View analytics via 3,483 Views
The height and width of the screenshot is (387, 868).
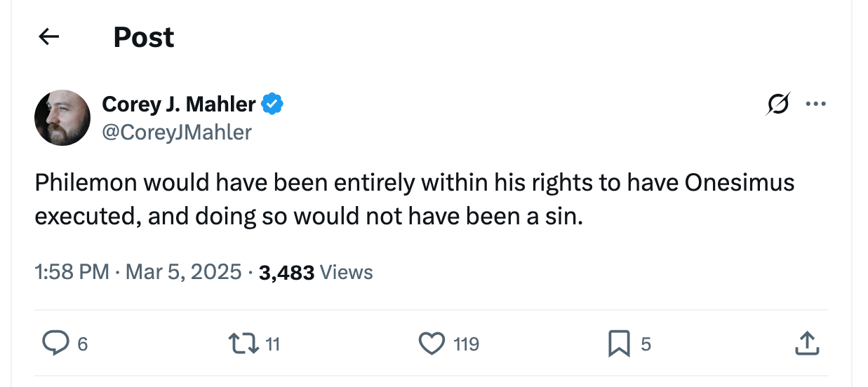tap(316, 272)
